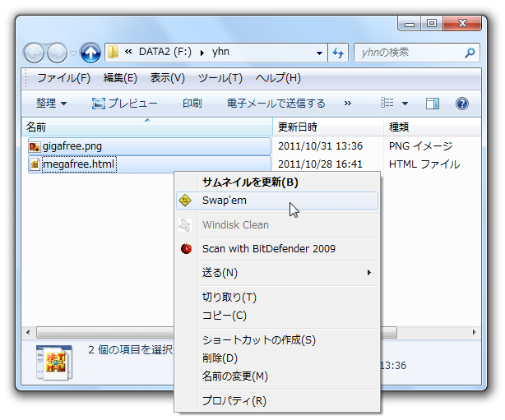Change view using the view icon
This screenshot has width=505, height=420.
[x=387, y=103]
